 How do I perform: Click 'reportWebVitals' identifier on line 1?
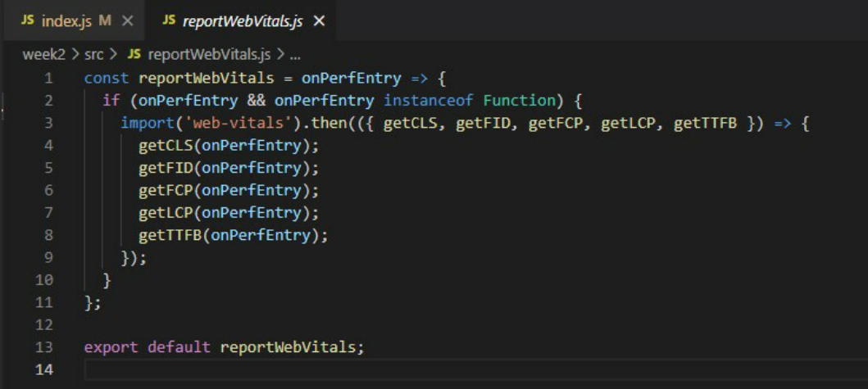206,79
